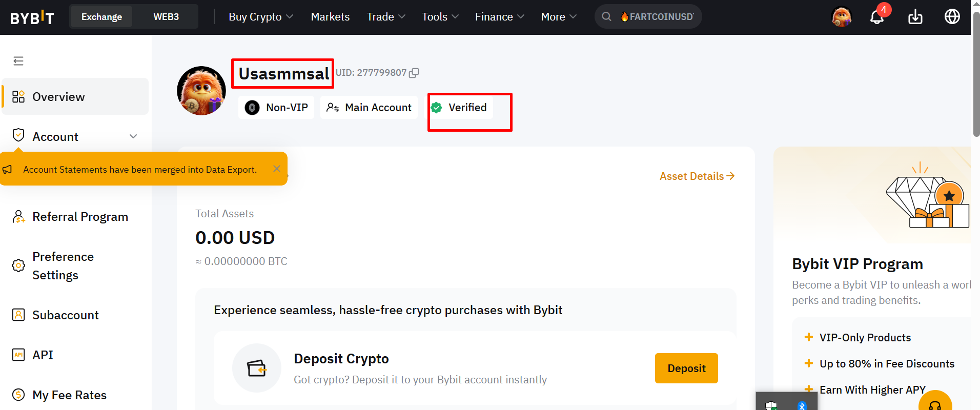
Task: Click the Bybit logo
Action: (32, 17)
